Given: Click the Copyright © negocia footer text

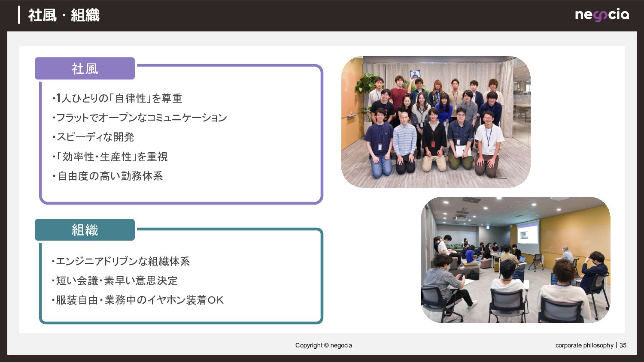Looking at the screenshot, I should pos(323,345).
